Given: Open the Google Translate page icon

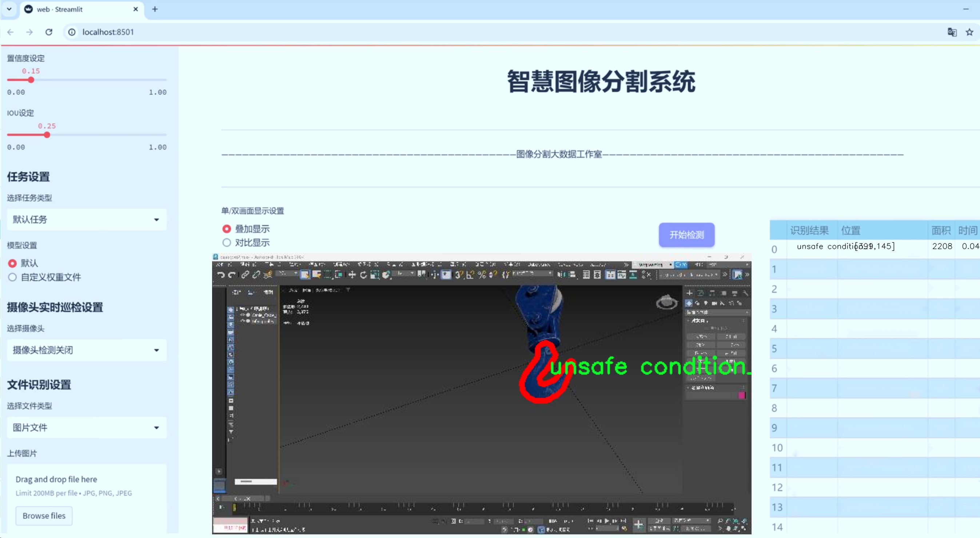Looking at the screenshot, I should pos(952,32).
